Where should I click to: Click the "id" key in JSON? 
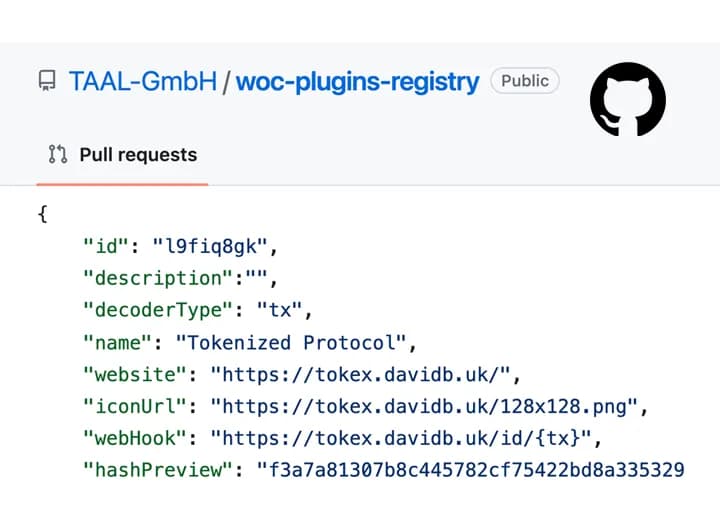[x=106, y=246]
